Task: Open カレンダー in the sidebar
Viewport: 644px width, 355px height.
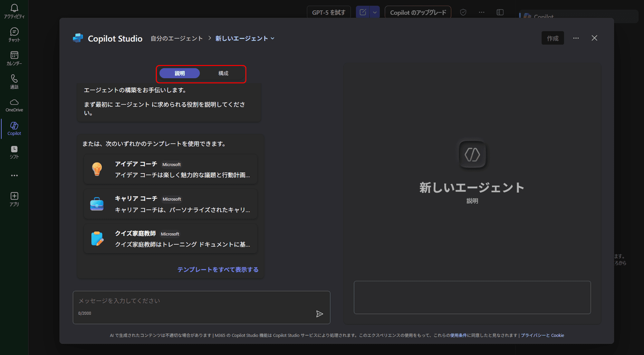Action: point(14,58)
